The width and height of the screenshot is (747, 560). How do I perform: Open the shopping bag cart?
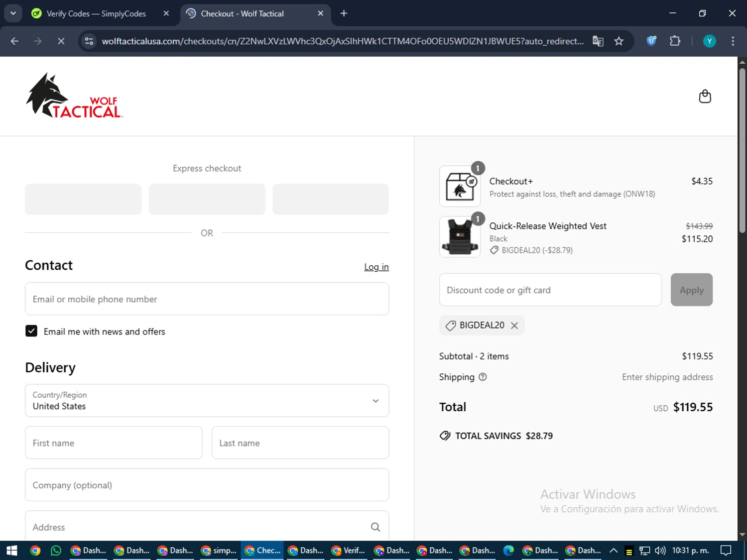705,96
